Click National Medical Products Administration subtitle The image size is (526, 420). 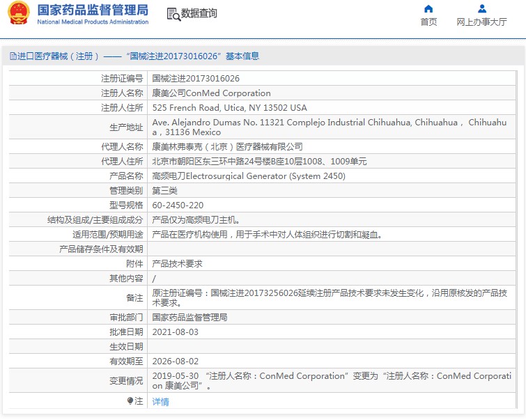pos(93,22)
